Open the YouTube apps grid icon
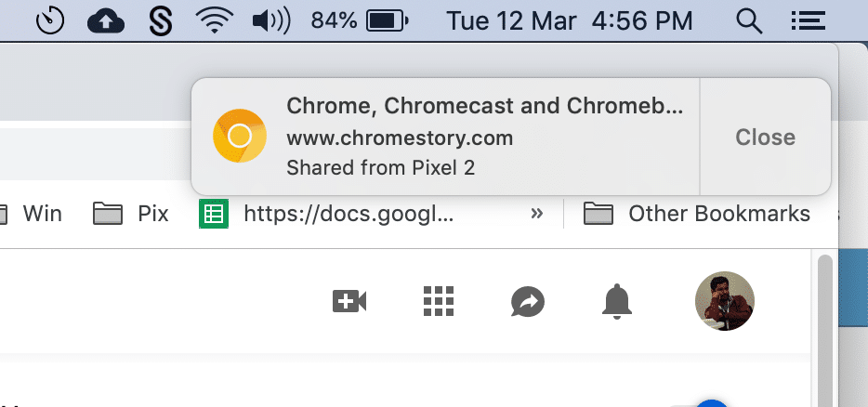The width and height of the screenshot is (868, 407). [438, 301]
